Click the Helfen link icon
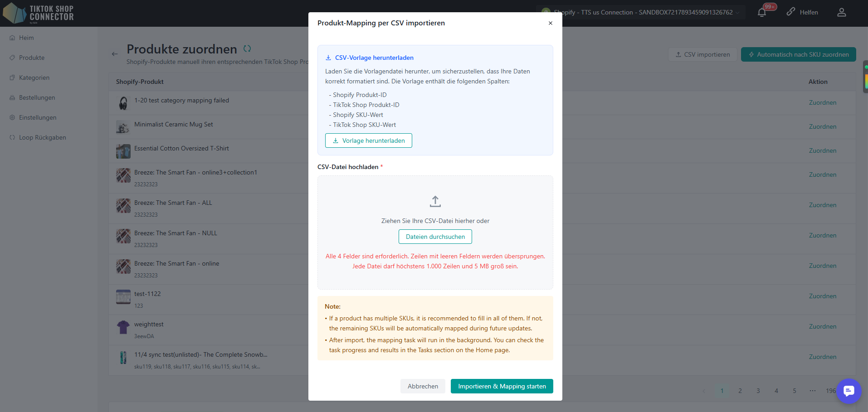Viewport: 868px width, 412px height. pyautogui.click(x=791, y=12)
